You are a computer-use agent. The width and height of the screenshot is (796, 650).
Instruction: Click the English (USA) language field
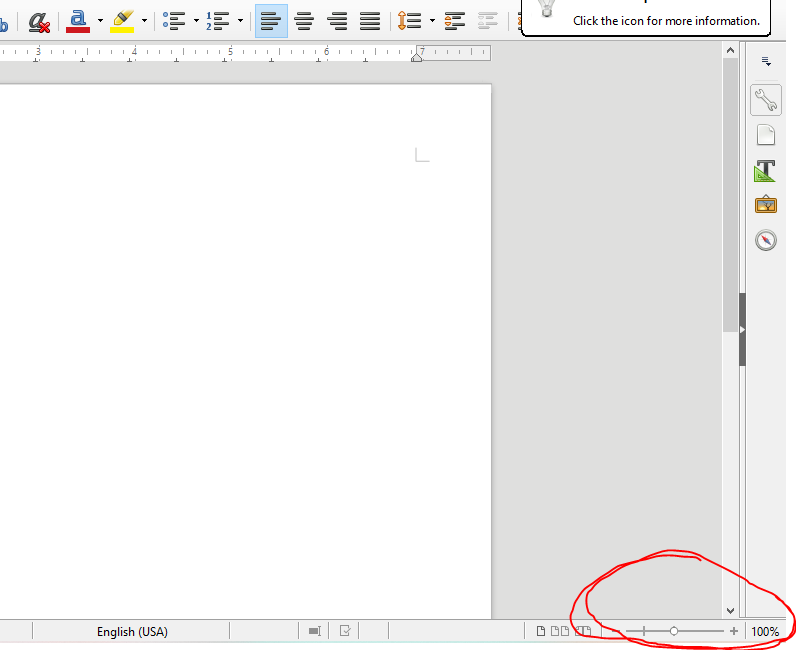tap(132, 632)
